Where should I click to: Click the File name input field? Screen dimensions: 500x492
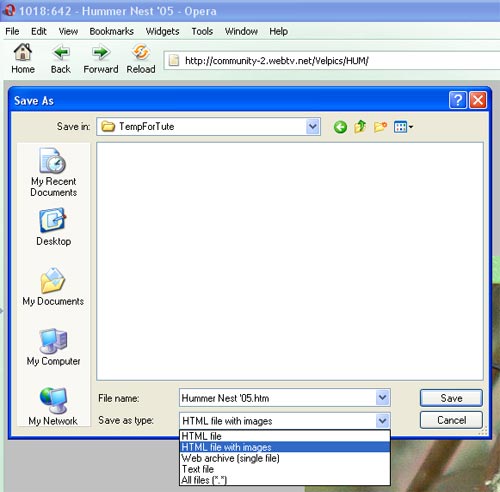click(278, 398)
